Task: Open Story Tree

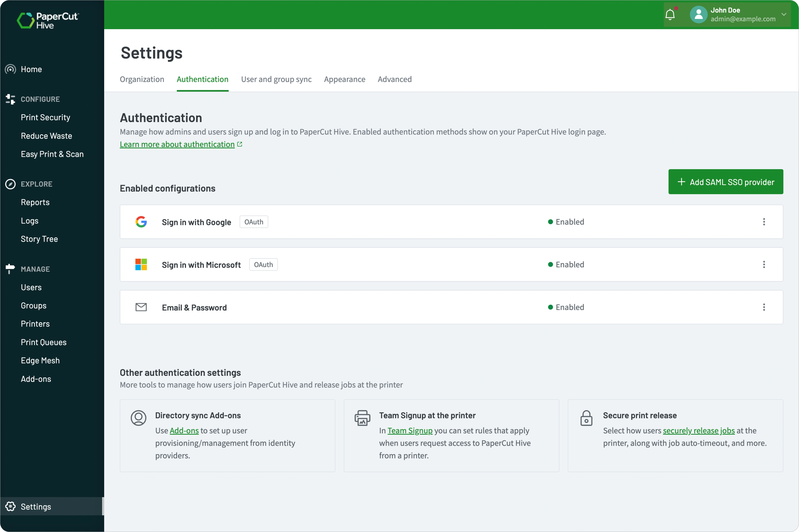Action: (x=39, y=239)
